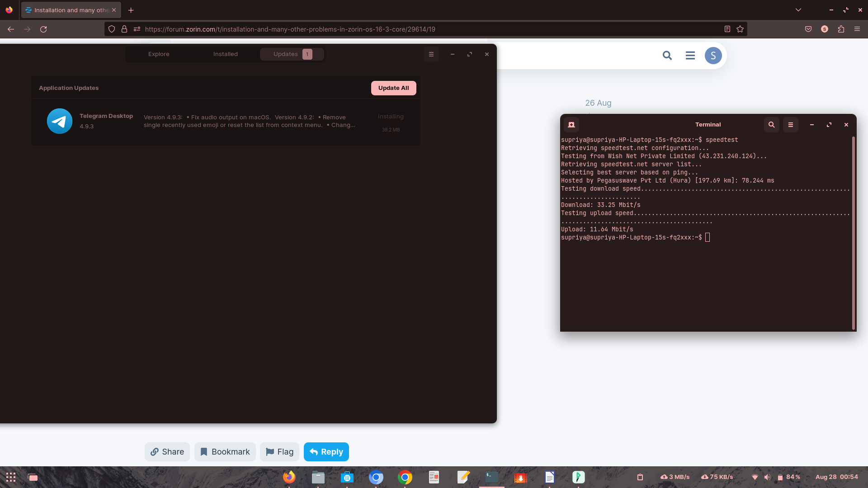
Task: Open the Firefox extensions puzzle icon
Action: [x=841, y=29]
